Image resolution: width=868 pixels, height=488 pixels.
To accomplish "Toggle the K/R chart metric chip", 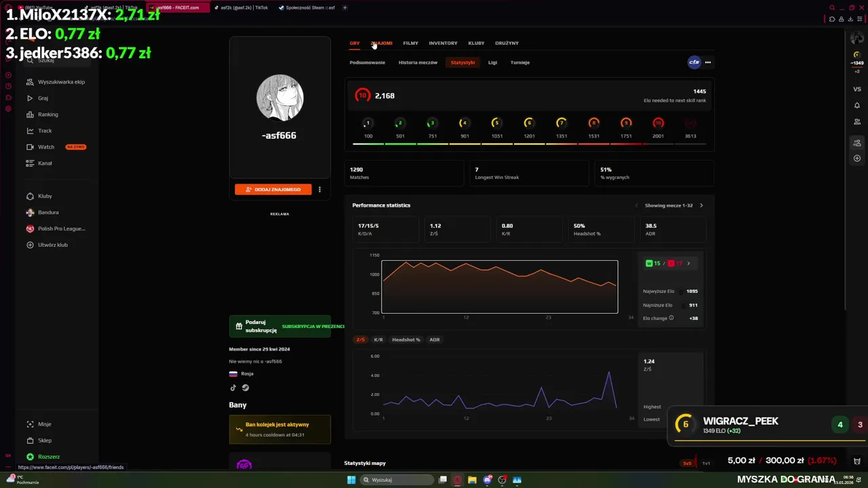I will pos(378,340).
